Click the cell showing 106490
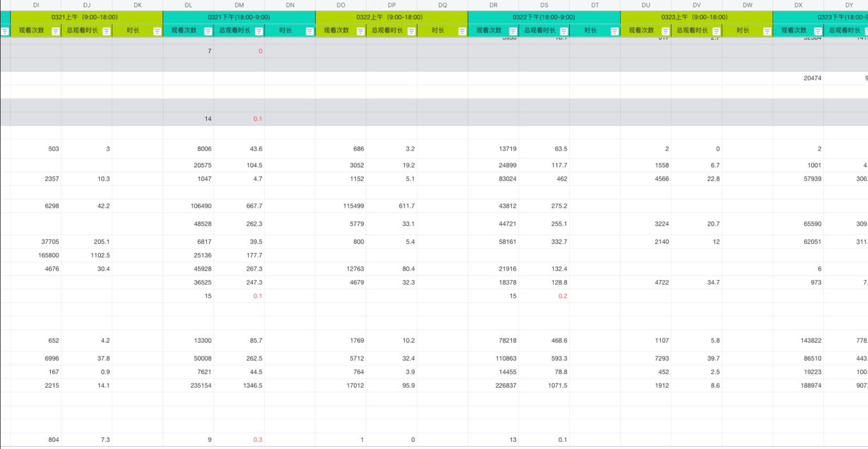Screen dimensions: 868x449 (188, 206)
